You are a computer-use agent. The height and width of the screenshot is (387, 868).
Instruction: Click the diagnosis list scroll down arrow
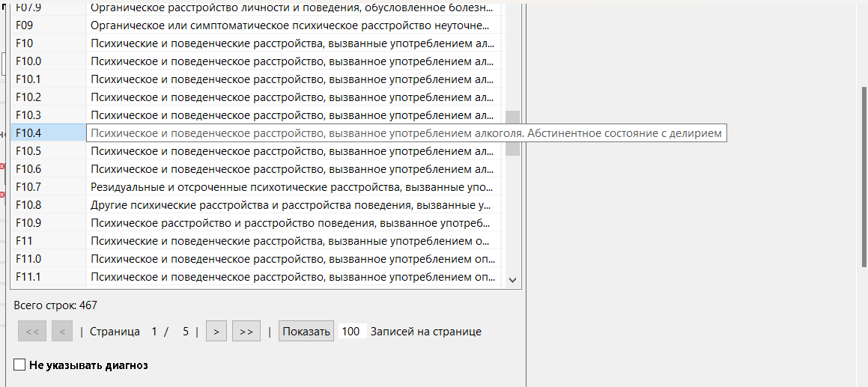click(512, 280)
